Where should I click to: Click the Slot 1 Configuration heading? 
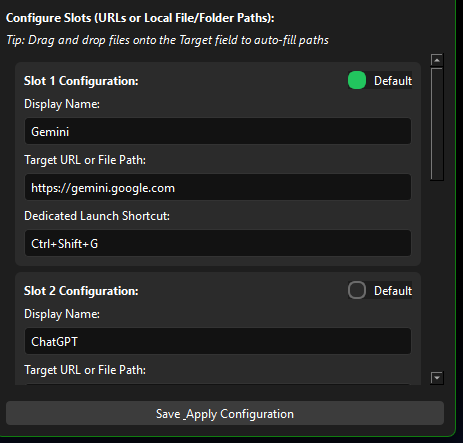pyautogui.click(x=81, y=81)
